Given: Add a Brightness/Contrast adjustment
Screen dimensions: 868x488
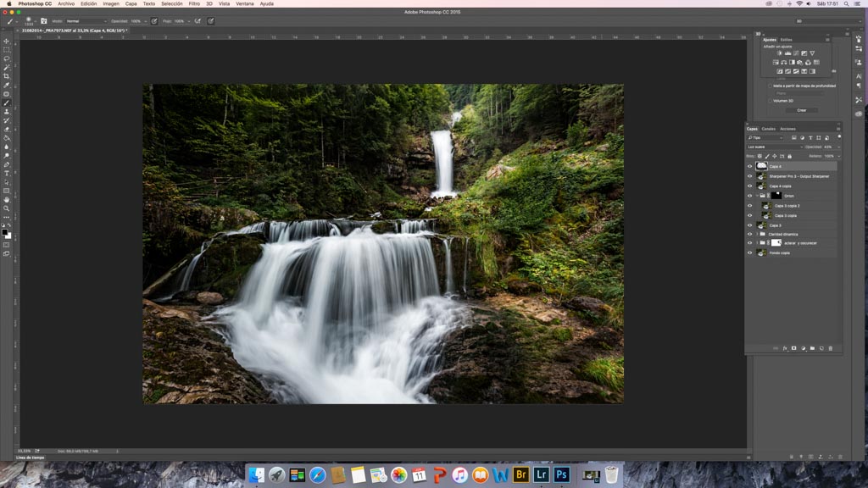Looking at the screenshot, I should pos(779,53).
